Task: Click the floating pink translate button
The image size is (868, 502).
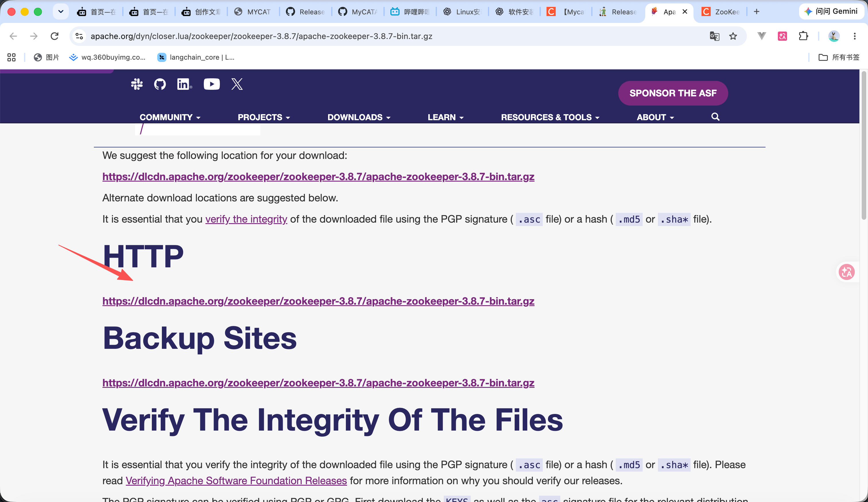Action: tap(847, 272)
